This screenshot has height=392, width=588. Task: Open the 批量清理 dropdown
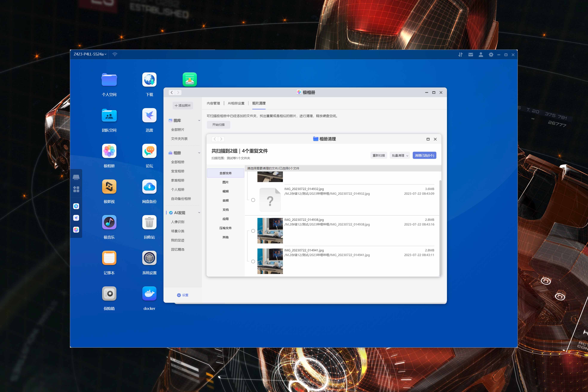pyautogui.click(x=399, y=155)
